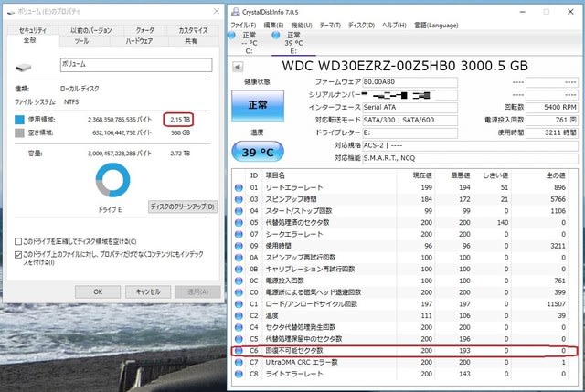Click the drive icon in the properties dialog
Screen dimensions: 585x392
tap(24, 68)
